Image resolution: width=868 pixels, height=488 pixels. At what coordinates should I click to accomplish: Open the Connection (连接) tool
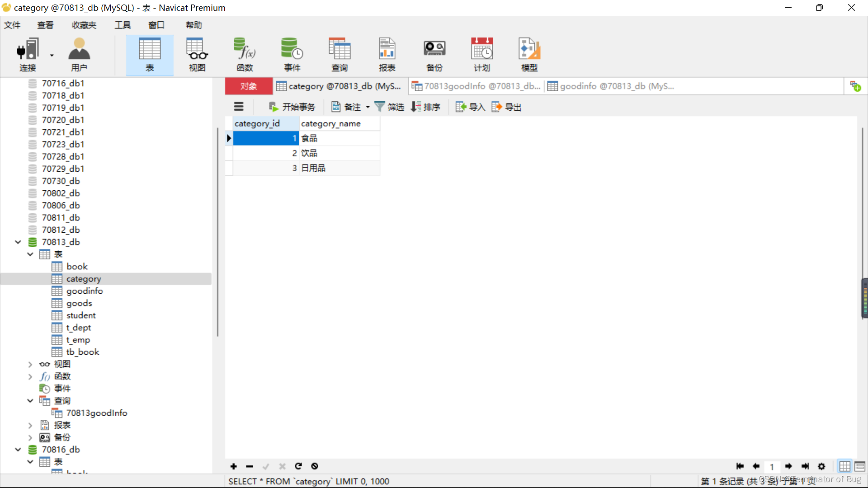coord(28,55)
